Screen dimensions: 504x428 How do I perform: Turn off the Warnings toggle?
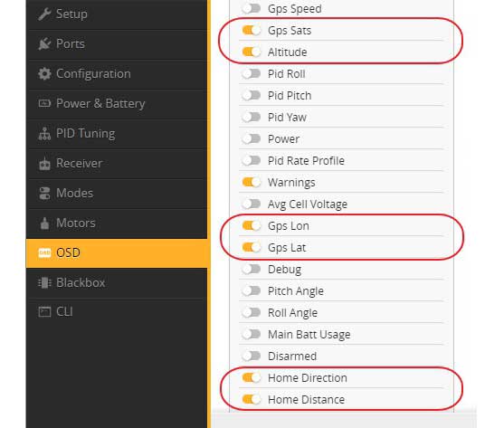pyautogui.click(x=251, y=182)
